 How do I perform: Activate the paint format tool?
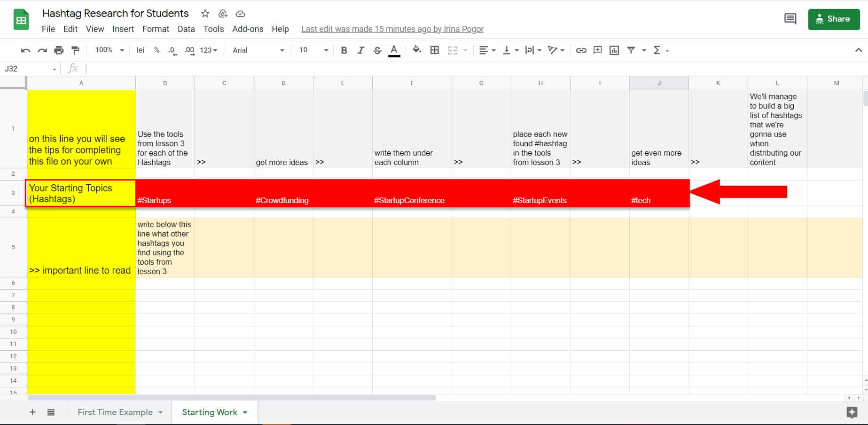pyautogui.click(x=75, y=50)
